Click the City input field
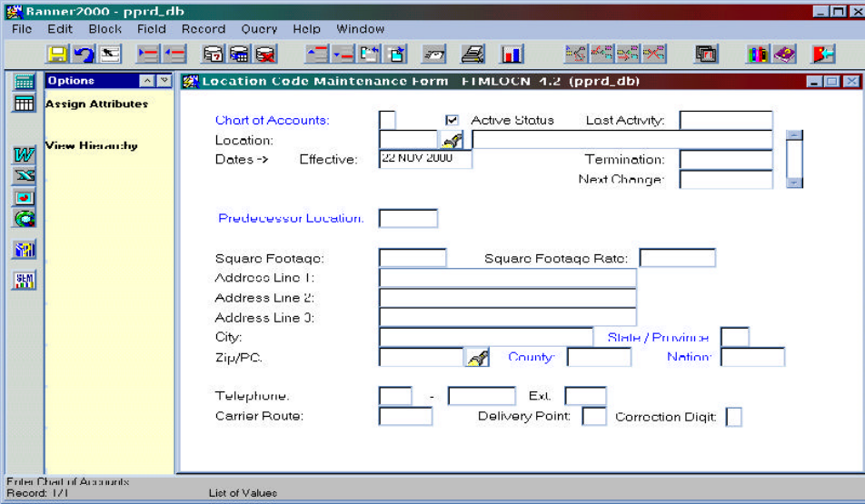Screen dimensions: 865x504 [486, 336]
